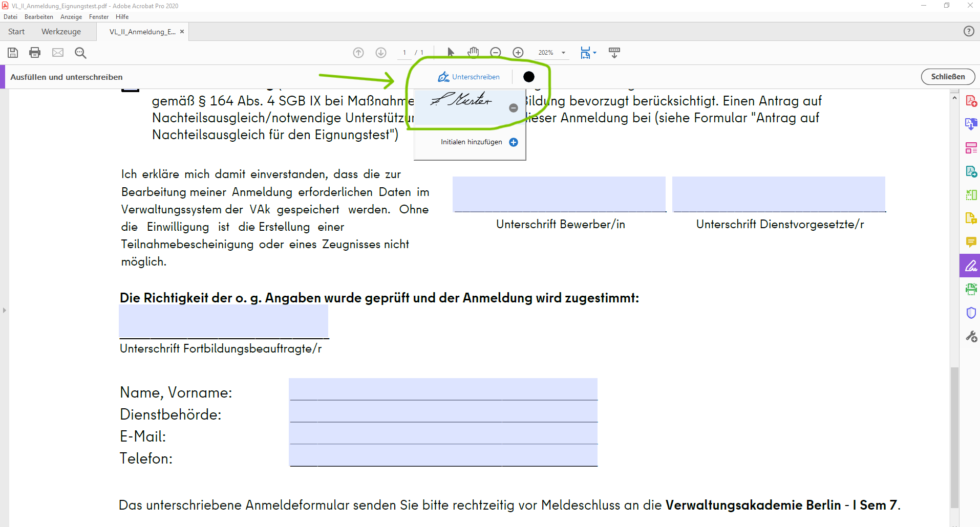Expand the collapsed left navigation pane

click(x=4, y=310)
